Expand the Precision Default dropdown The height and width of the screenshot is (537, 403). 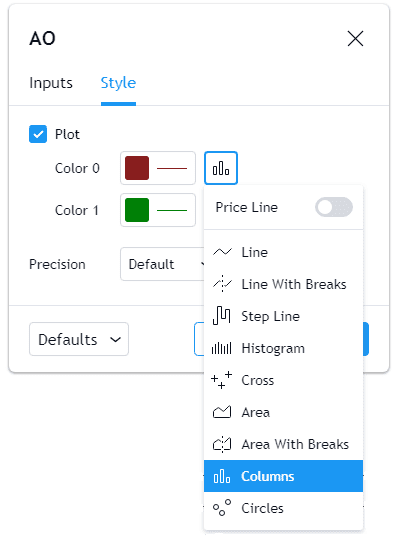163,264
